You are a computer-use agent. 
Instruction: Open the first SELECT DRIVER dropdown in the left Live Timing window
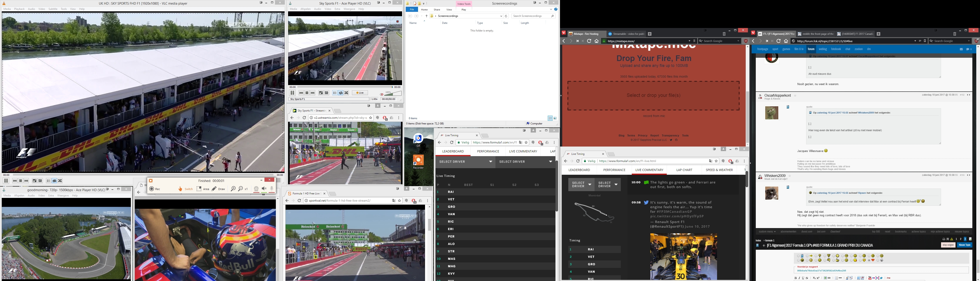[465, 162]
